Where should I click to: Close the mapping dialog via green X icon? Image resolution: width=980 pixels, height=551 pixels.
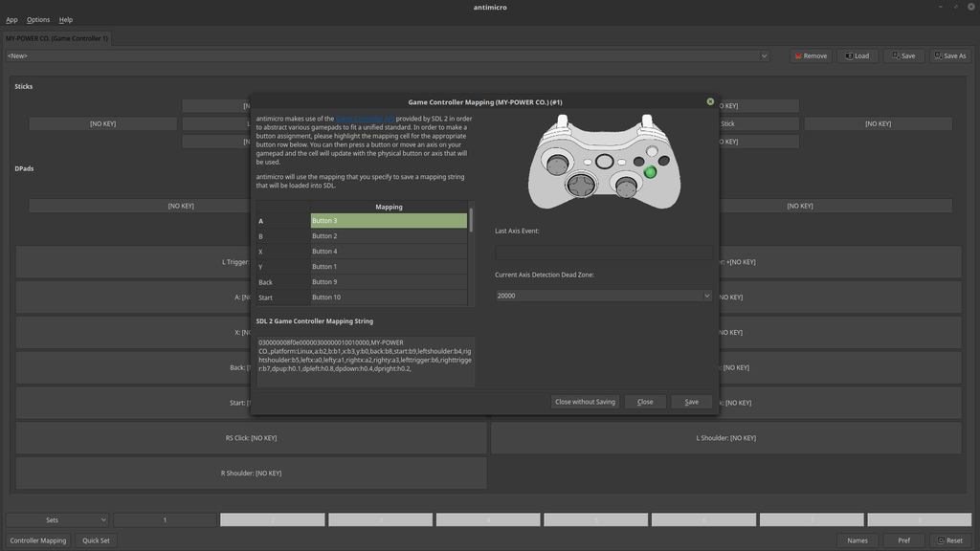[709, 100]
